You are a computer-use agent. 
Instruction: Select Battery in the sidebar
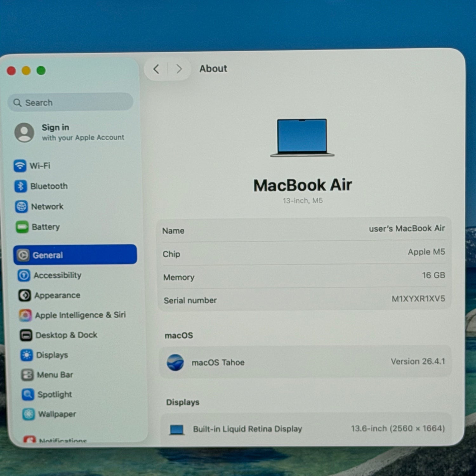[75, 227]
